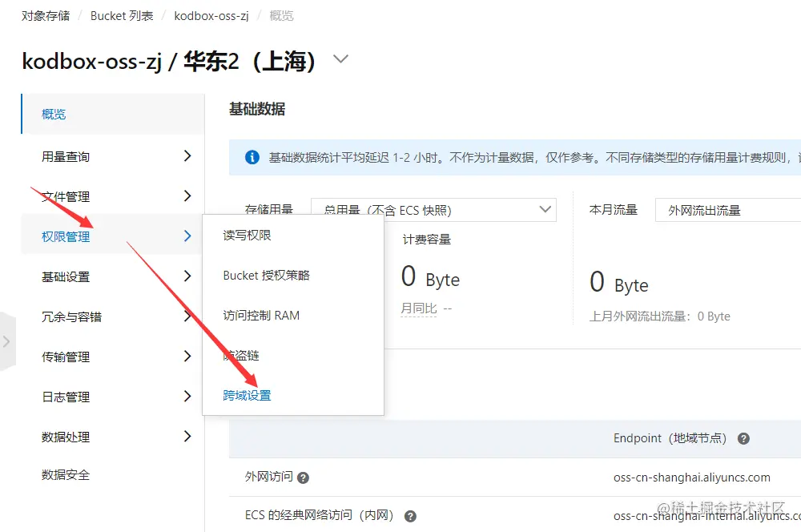Image resolution: width=801 pixels, height=532 pixels.
Task: Open 传输管理 sidebar item
Action: (66, 357)
